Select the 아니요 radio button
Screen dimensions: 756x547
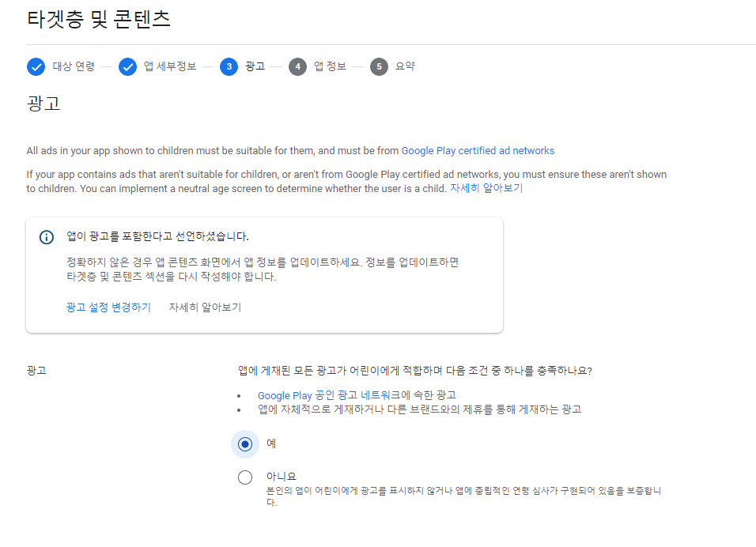pyautogui.click(x=245, y=477)
